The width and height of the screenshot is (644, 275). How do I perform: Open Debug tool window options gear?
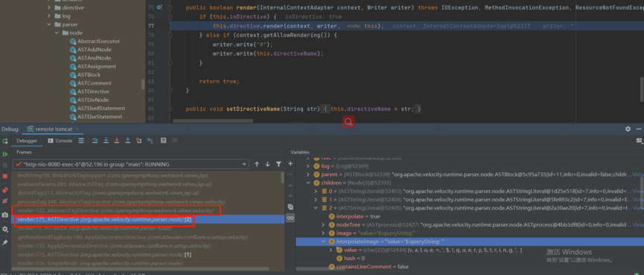(x=628, y=129)
